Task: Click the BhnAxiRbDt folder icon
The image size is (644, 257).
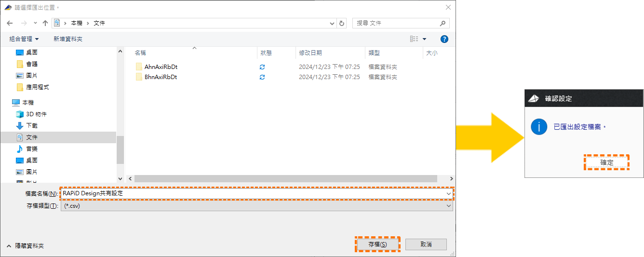Action: coord(139,77)
